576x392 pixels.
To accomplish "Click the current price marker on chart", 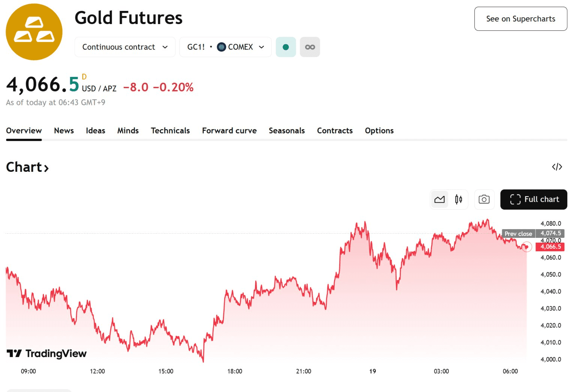I will [526, 247].
